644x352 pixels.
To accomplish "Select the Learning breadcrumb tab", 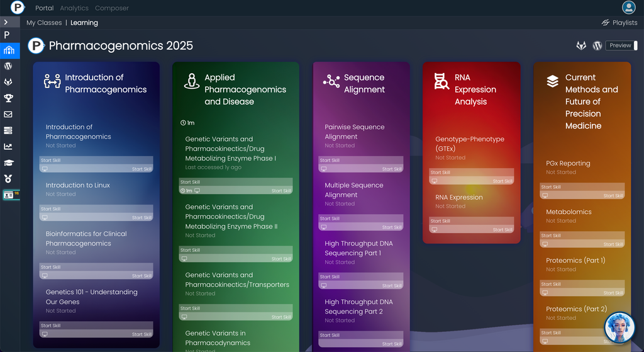I will [84, 23].
